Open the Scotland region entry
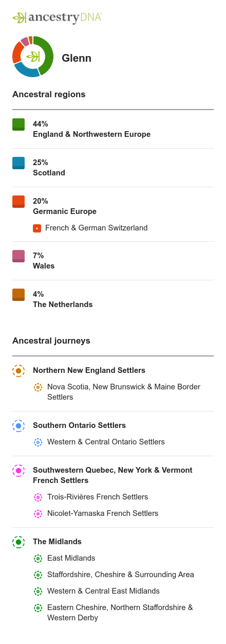 coord(113,168)
